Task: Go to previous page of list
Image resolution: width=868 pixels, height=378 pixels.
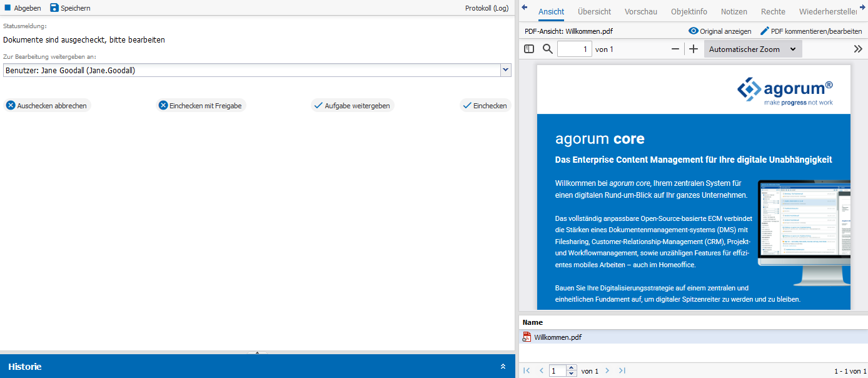Action: pyautogui.click(x=542, y=371)
